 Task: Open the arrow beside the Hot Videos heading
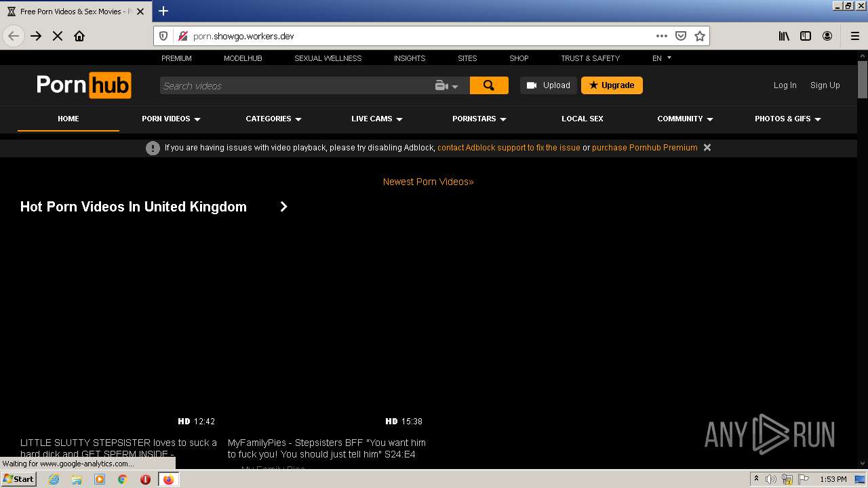(x=283, y=207)
